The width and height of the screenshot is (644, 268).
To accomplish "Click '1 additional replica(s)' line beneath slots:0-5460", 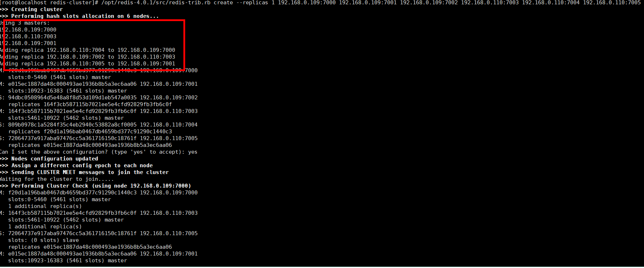I will 45,206.
